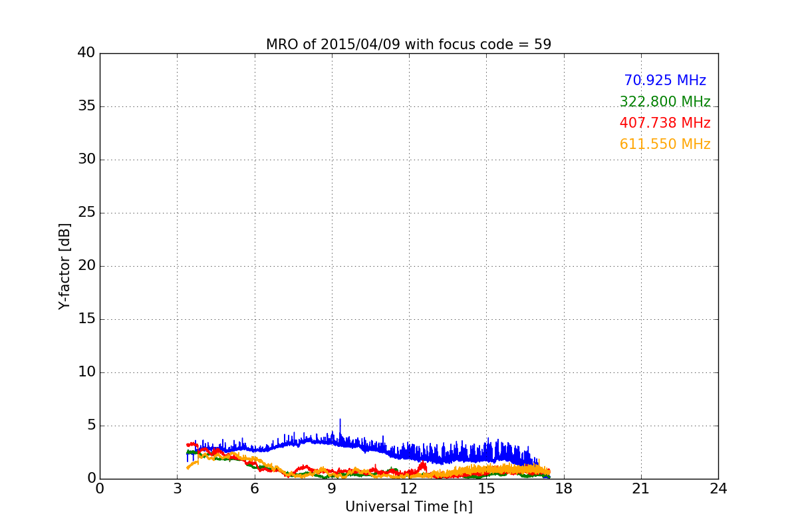Select the red 407.738 MHz legend label
The image size is (798, 532).
pyautogui.click(x=665, y=123)
